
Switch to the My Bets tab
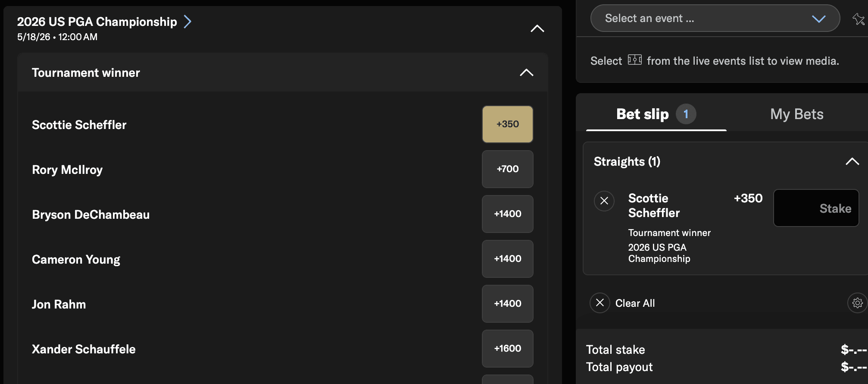pyautogui.click(x=797, y=114)
